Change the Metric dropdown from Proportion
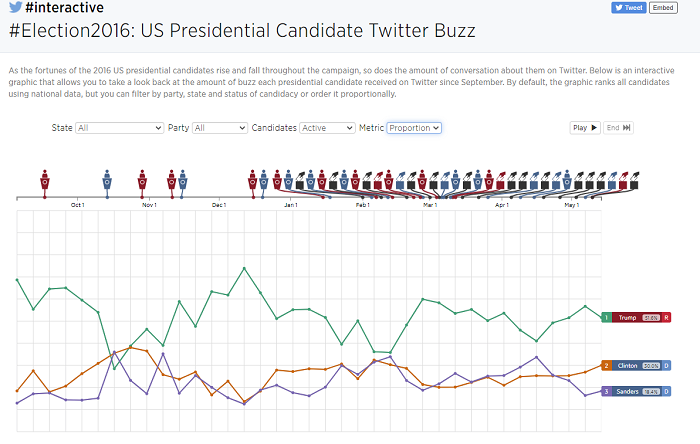700x444 pixels. click(414, 128)
